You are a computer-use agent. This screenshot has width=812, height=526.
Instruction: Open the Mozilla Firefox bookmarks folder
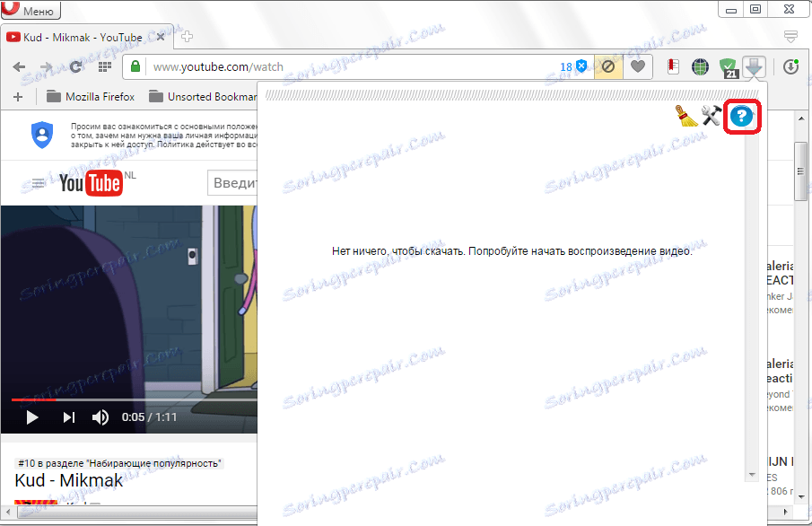coord(91,96)
